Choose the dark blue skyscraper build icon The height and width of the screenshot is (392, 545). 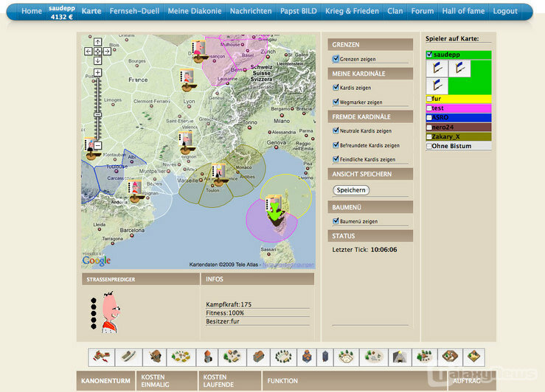(325, 357)
